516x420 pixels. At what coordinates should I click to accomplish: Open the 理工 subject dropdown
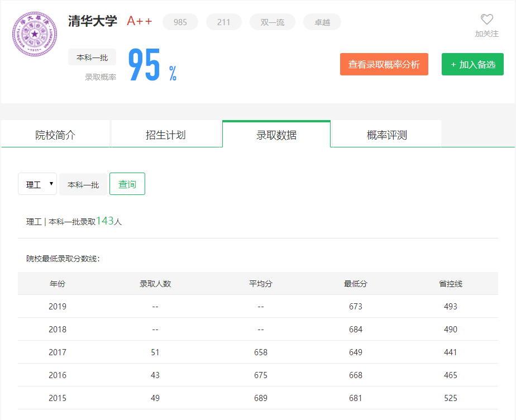(37, 184)
